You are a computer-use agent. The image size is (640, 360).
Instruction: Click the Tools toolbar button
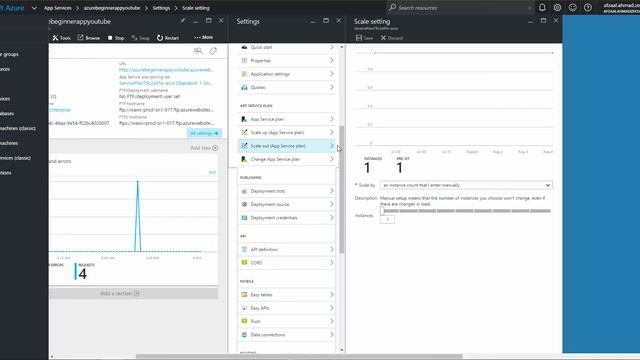tap(61, 38)
